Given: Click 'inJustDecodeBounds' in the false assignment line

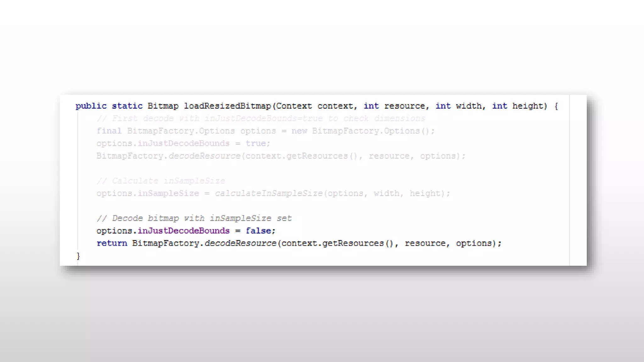Looking at the screenshot, I should (x=184, y=231).
